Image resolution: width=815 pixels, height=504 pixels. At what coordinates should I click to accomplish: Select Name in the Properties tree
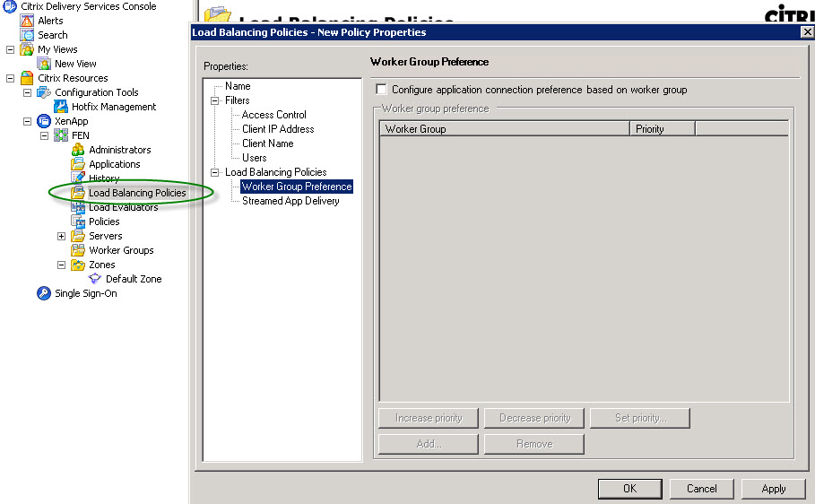[238, 86]
